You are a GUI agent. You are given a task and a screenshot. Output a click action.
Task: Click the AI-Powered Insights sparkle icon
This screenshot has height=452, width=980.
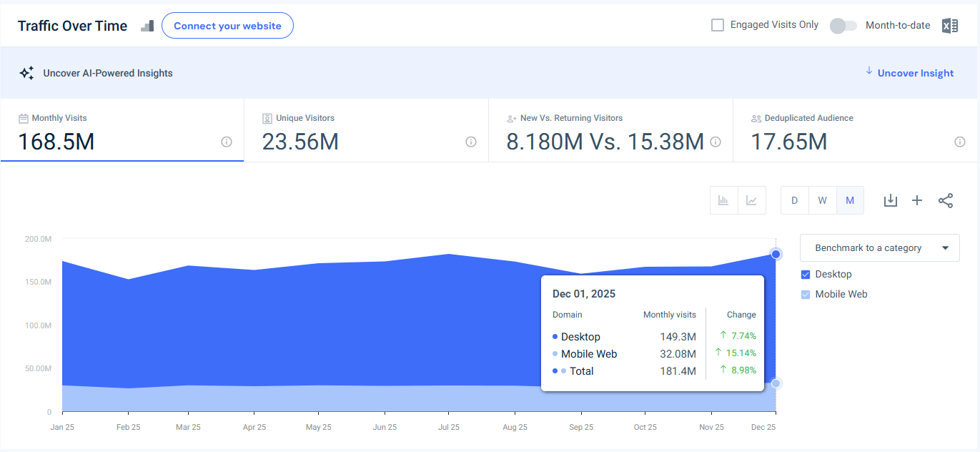point(26,72)
